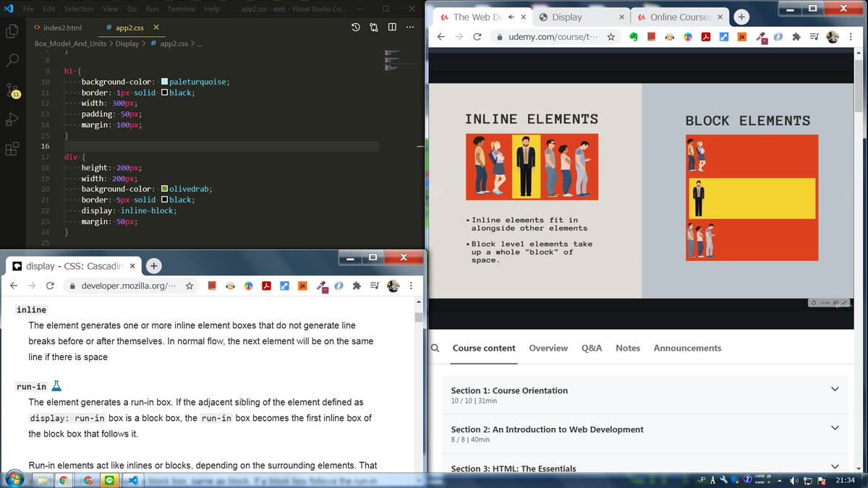This screenshot has width=868, height=488.
Task: Click the lecture slide video area
Action: coord(641,191)
